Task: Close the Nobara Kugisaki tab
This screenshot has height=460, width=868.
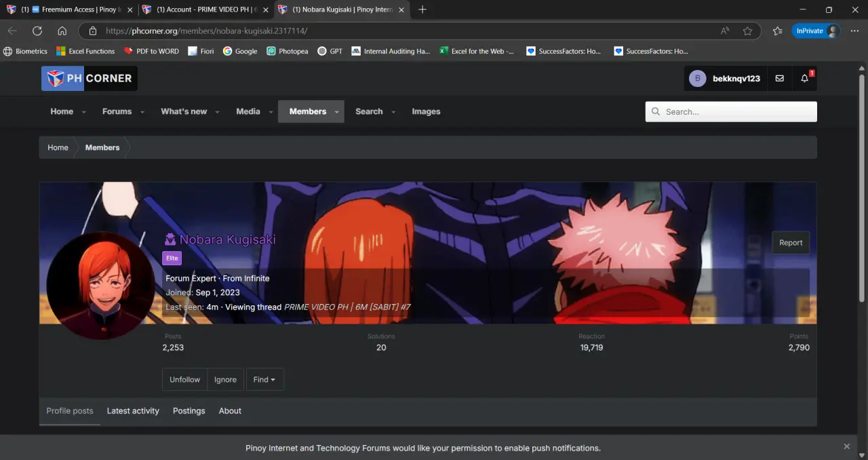Action: [x=401, y=10]
